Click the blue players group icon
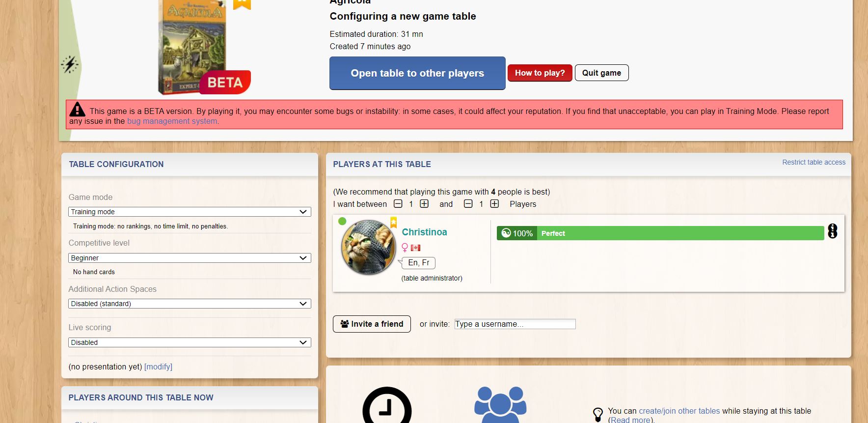The height and width of the screenshot is (423, 868). (x=500, y=405)
